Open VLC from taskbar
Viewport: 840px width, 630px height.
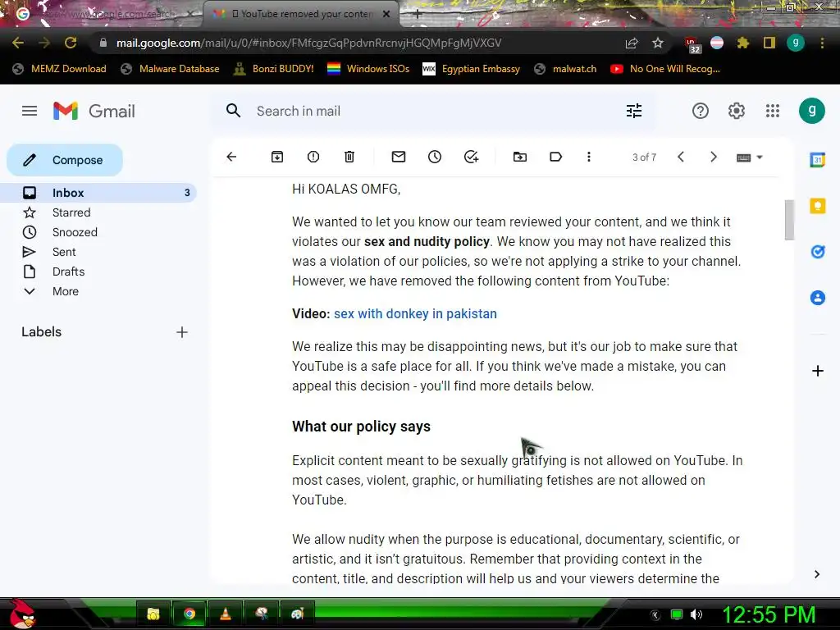[226, 614]
